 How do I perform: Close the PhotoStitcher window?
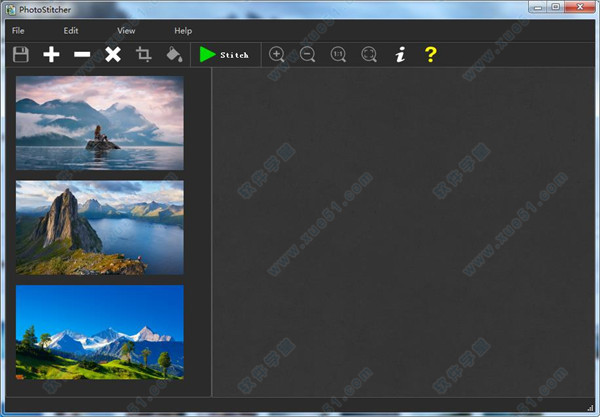tap(580, 7)
